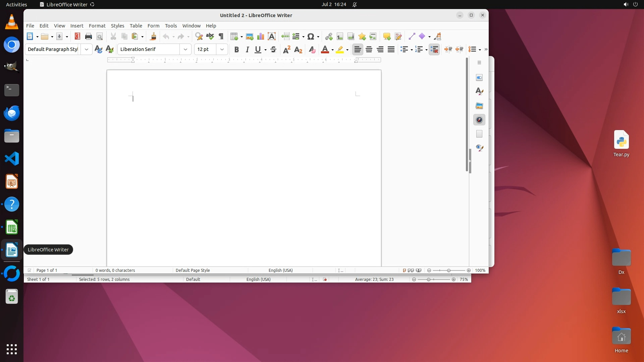Click Default Page Style in status bar

coord(193,270)
